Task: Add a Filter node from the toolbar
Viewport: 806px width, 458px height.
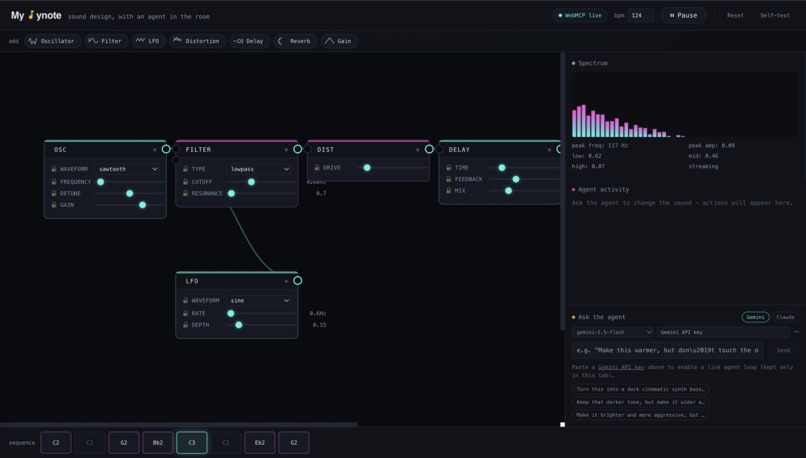Action: click(105, 41)
